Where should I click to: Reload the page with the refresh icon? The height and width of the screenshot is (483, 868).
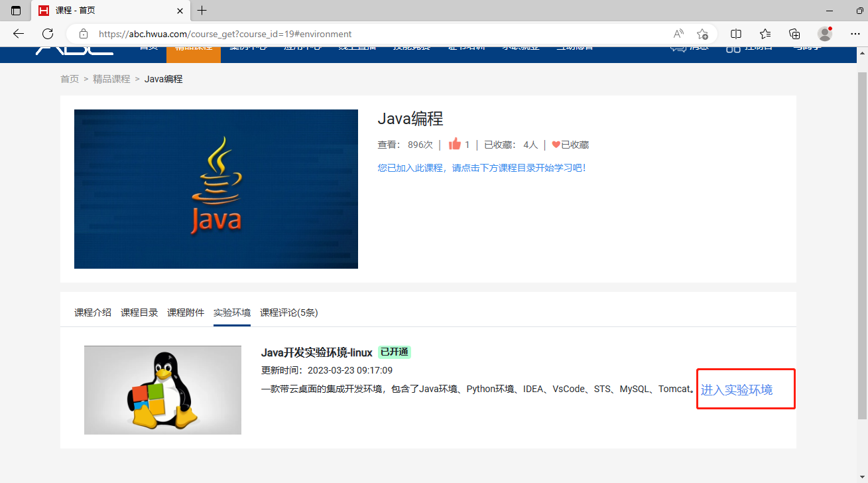click(x=48, y=34)
